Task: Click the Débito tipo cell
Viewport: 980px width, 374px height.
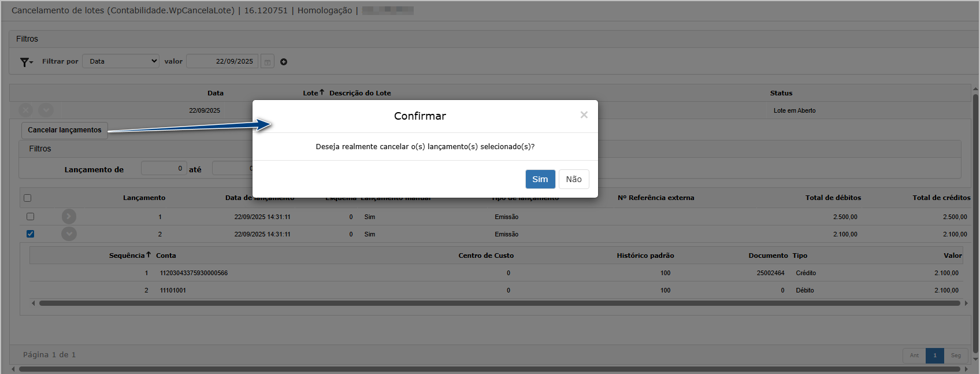Action: point(805,290)
